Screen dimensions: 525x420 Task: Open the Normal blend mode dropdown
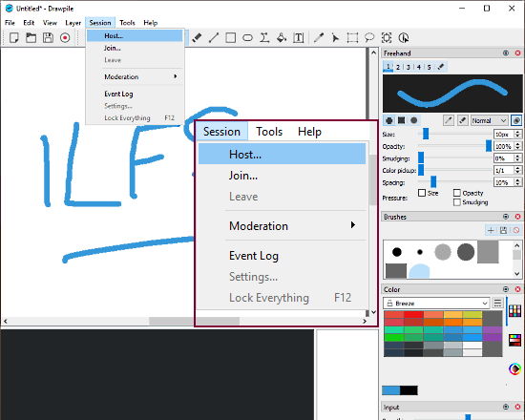click(489, 120)
